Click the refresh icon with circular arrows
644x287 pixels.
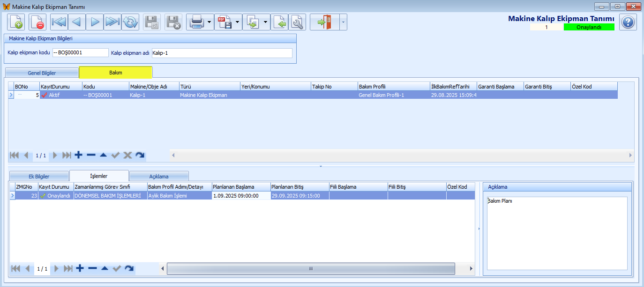click(x=130, y=22)
